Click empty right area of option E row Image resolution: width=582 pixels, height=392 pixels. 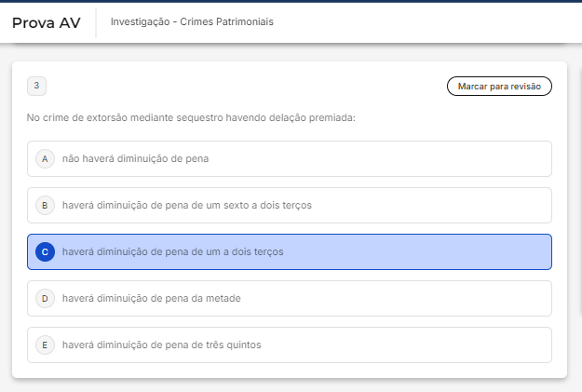pyautogui.click(x=419, y=345)
